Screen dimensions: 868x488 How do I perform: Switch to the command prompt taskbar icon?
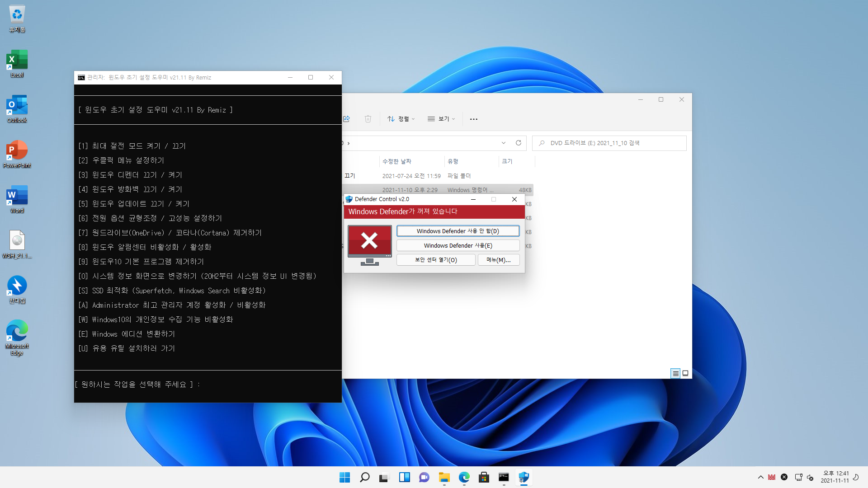[504, 477]
